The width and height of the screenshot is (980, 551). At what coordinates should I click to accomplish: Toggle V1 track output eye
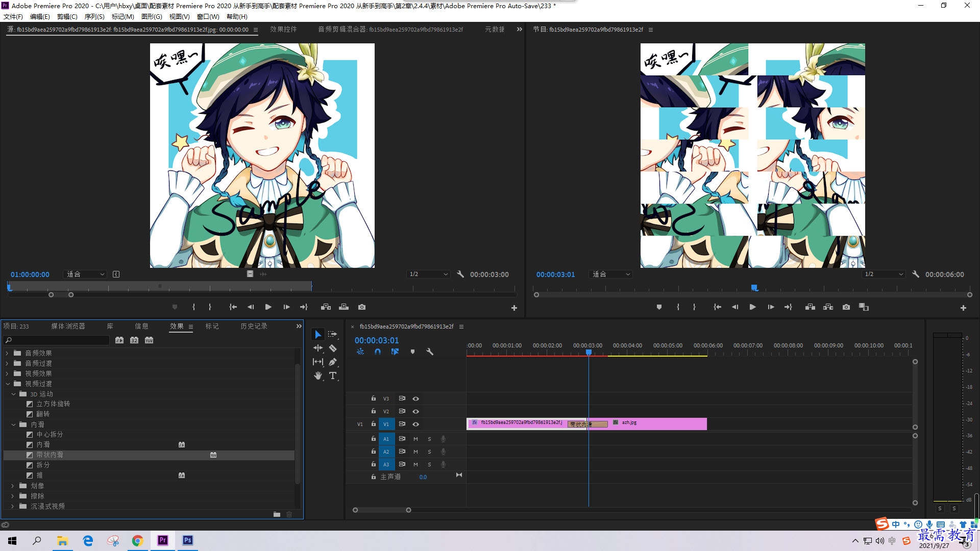point(416,424)
